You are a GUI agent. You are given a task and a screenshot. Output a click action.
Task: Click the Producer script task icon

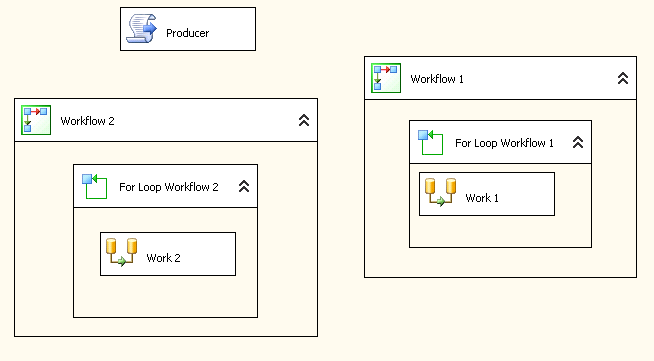(x=142, y=28)
